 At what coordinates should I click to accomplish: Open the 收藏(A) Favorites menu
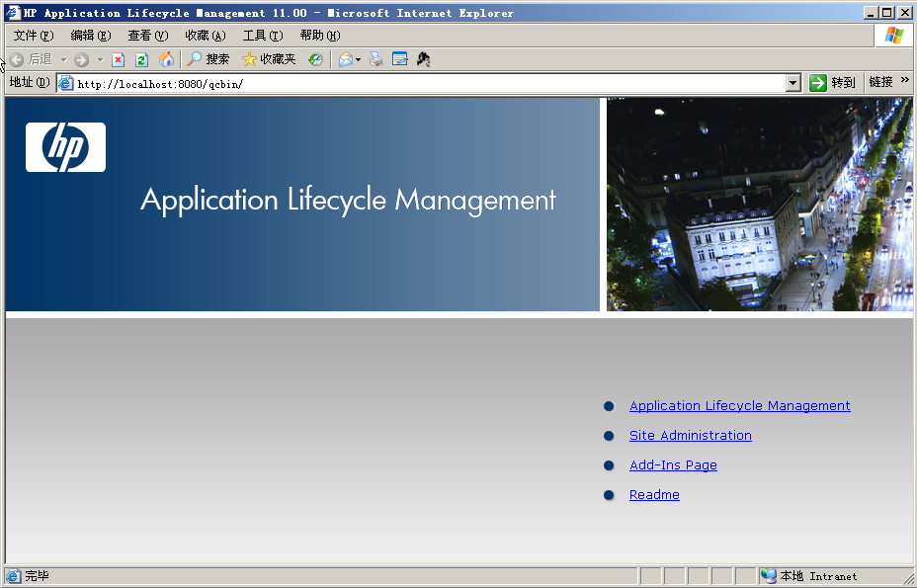(206, 36)
